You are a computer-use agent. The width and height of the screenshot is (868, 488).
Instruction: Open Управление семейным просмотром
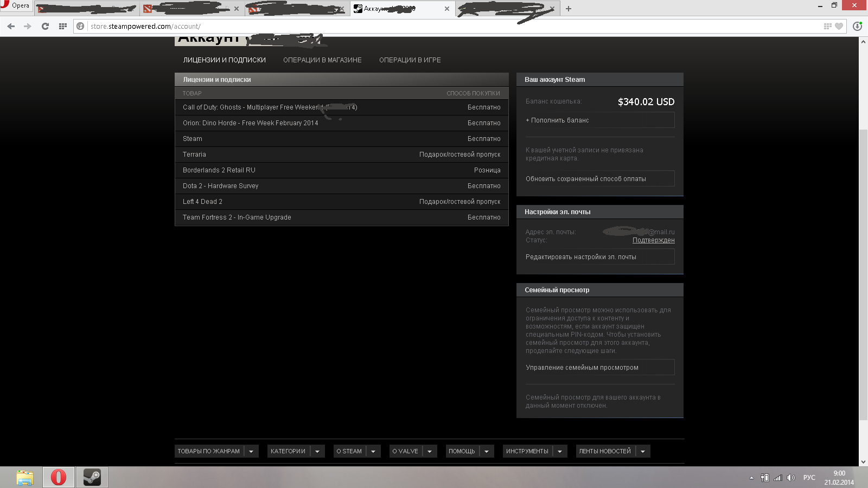[599, 368]
